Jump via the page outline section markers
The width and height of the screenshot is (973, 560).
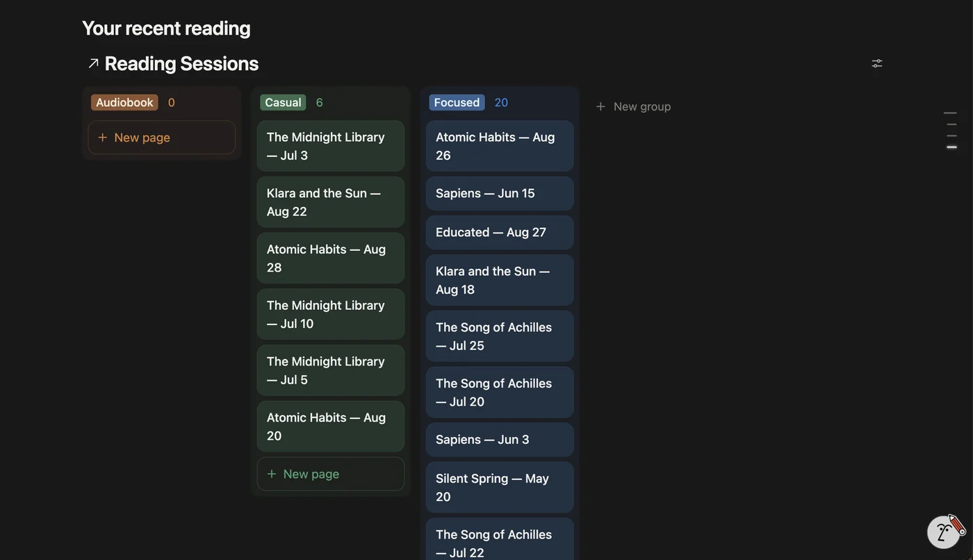click(x=951, y=130)
